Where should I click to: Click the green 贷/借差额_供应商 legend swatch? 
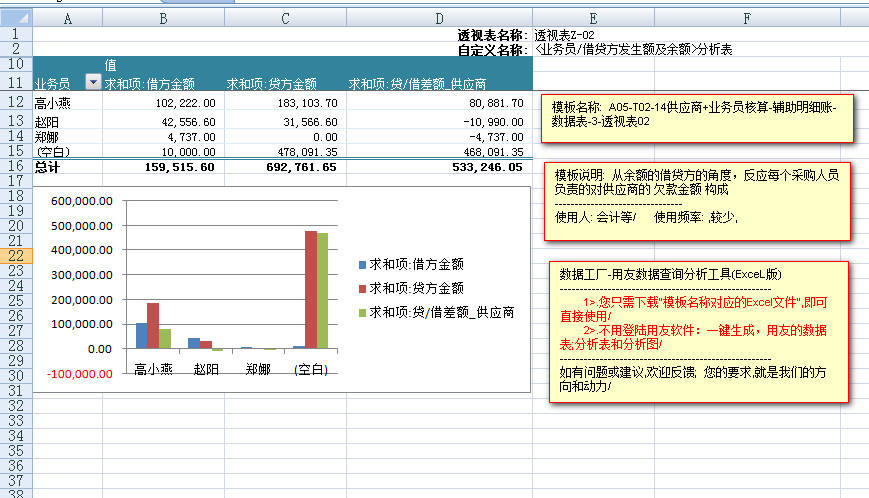pos(363,313)
